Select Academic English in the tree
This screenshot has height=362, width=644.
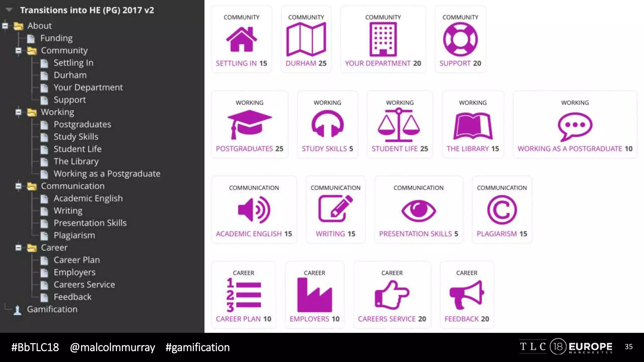pos(88,198)
